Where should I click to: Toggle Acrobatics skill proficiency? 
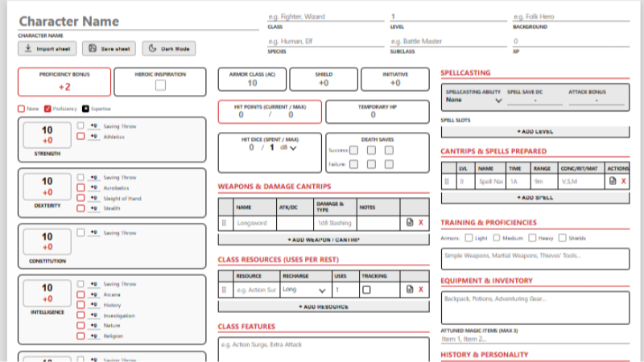pos(80,187)
